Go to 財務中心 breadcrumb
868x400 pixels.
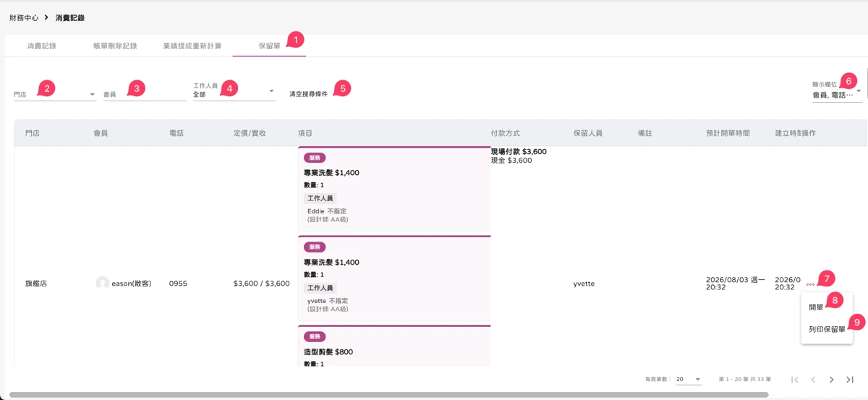click(24, 17)
